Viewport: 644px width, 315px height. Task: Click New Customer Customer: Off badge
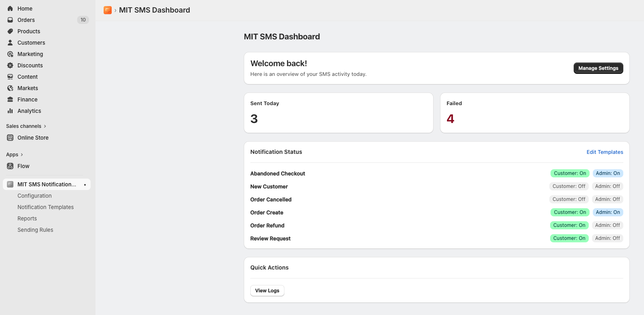569,186
